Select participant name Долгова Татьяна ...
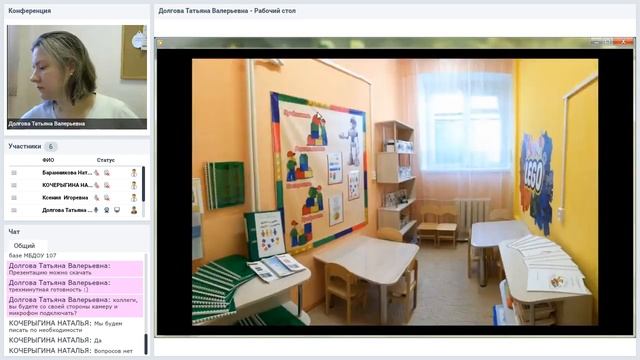 pos(67,210)
